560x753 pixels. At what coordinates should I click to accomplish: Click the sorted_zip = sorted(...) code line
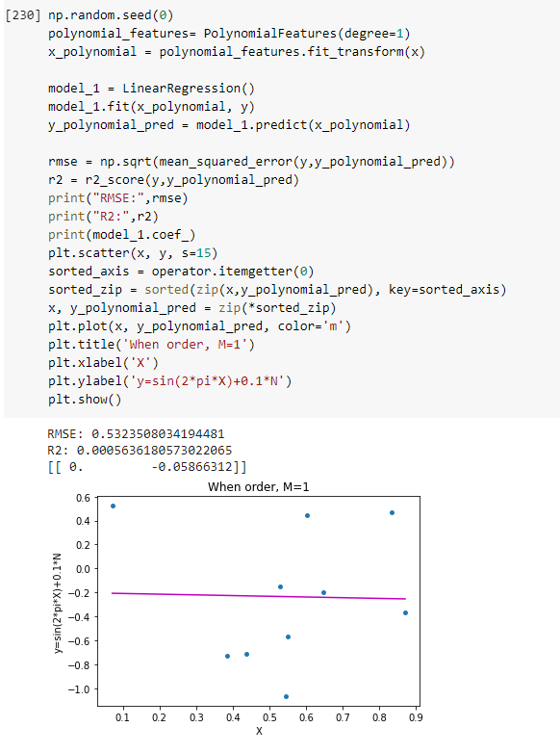[277, 290]
